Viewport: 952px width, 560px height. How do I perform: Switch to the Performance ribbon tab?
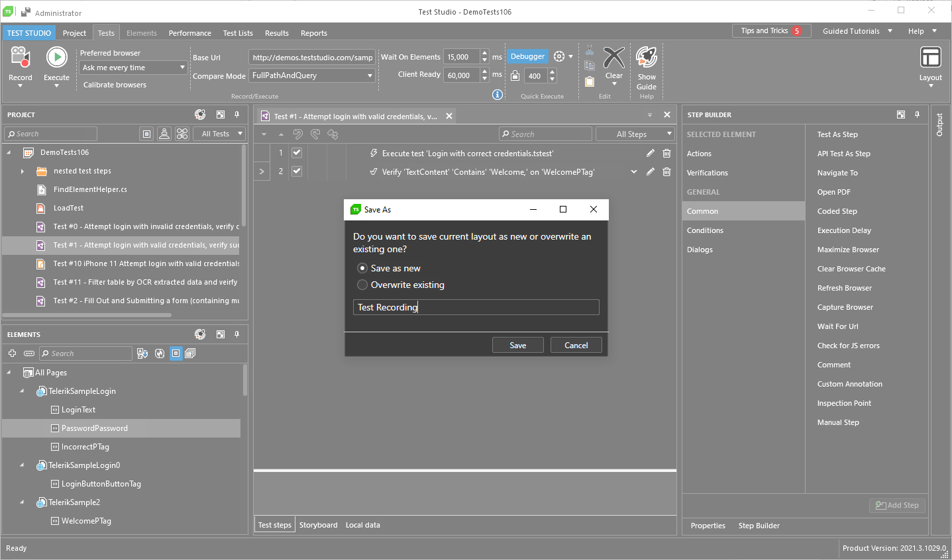click(190, 33)
